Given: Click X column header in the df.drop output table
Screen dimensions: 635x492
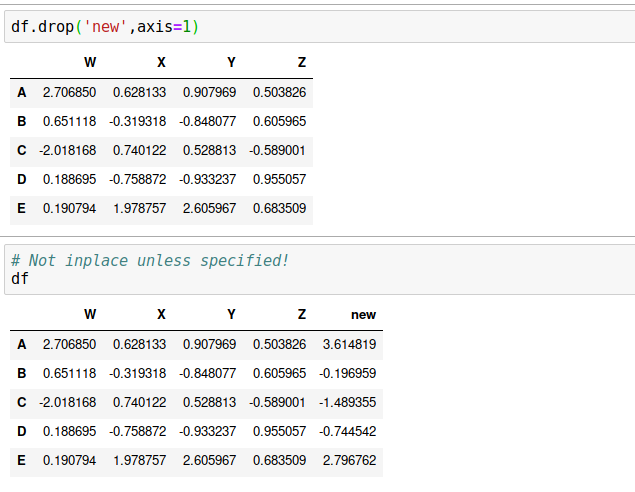Looking at the screenshot, I should click(161, 62).
